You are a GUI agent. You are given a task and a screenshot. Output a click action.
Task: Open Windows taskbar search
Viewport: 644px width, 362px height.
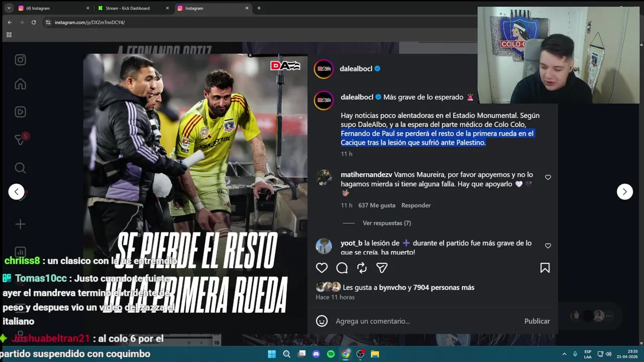287,354
